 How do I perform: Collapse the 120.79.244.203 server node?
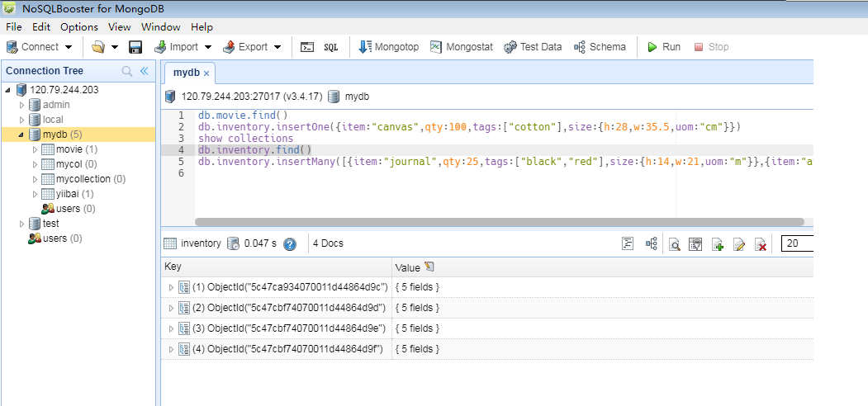pos(7,90)
